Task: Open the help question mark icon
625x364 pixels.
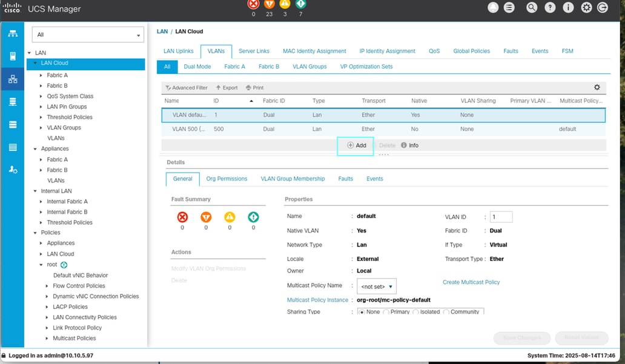Action: 550,8
